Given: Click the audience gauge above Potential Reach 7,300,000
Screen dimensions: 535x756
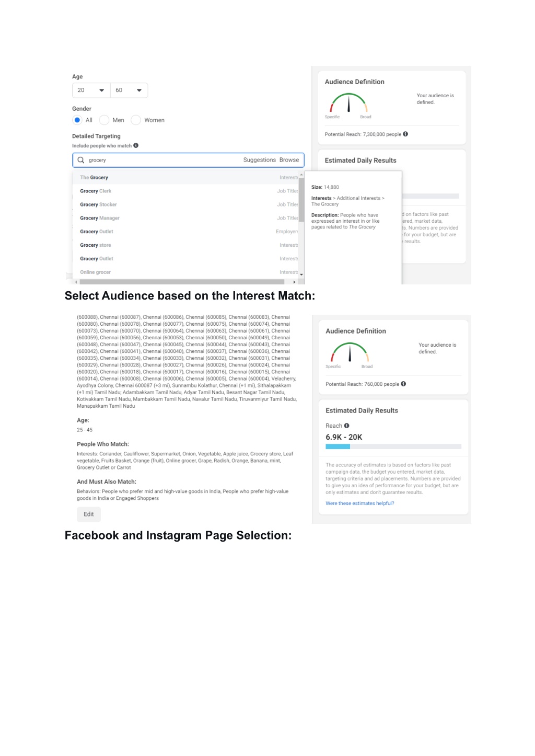Looking at the screenshot, I should click(x=348, y=104).
